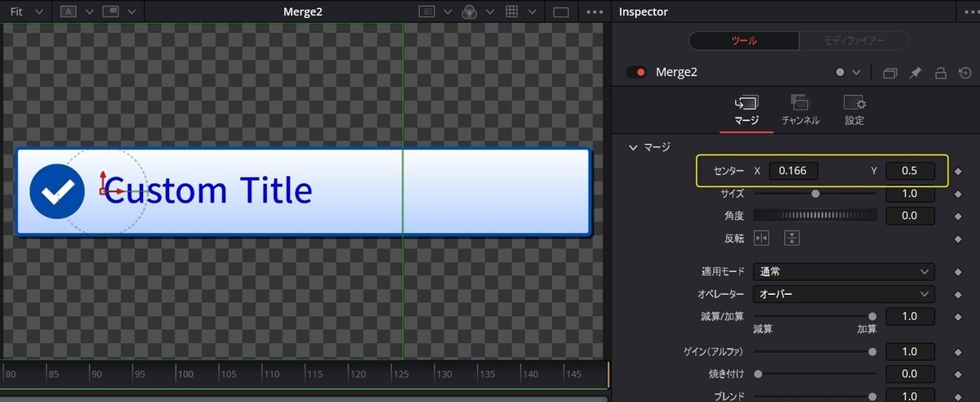Open the 適用モード dropdown
The height and width of the screenshot is (402, 980).
[x=844, y=271]
